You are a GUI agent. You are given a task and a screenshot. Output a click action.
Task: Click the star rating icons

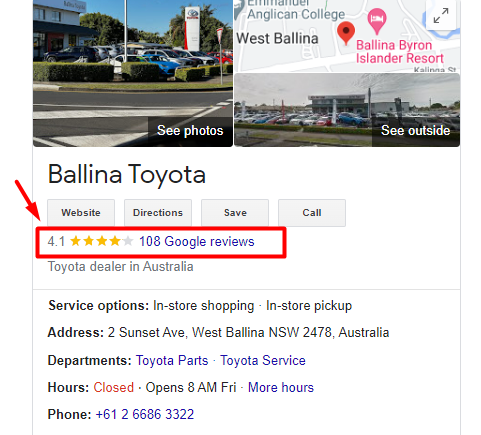[x=102, y=241]
